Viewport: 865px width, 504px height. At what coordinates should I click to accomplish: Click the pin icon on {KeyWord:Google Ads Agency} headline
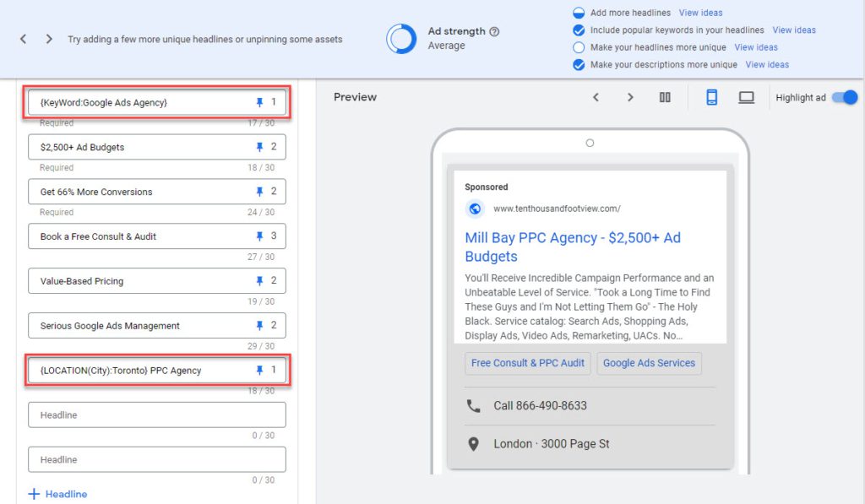click(259, 102)
